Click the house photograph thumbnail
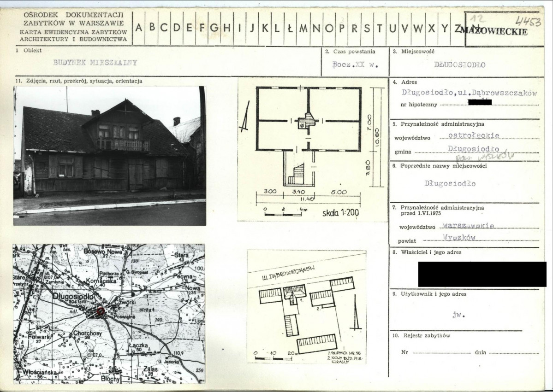 pyautogui.click(x=110, y=156)
